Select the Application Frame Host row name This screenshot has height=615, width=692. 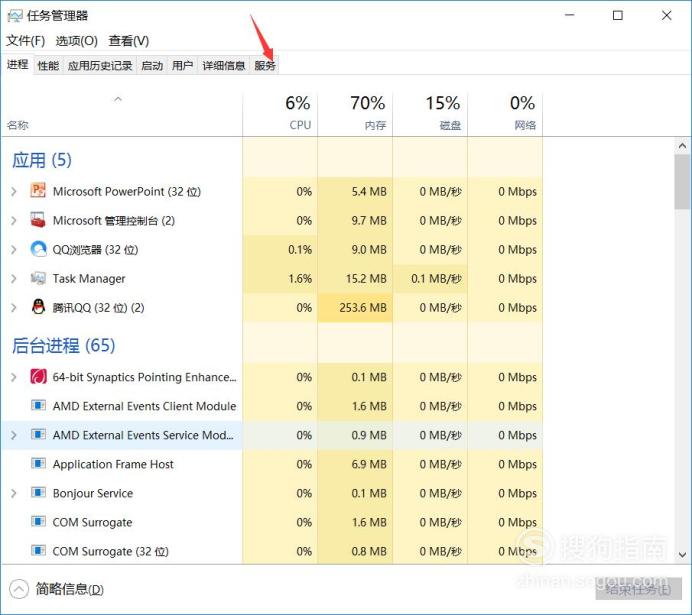pyautogui.click(x=113, y=464)
